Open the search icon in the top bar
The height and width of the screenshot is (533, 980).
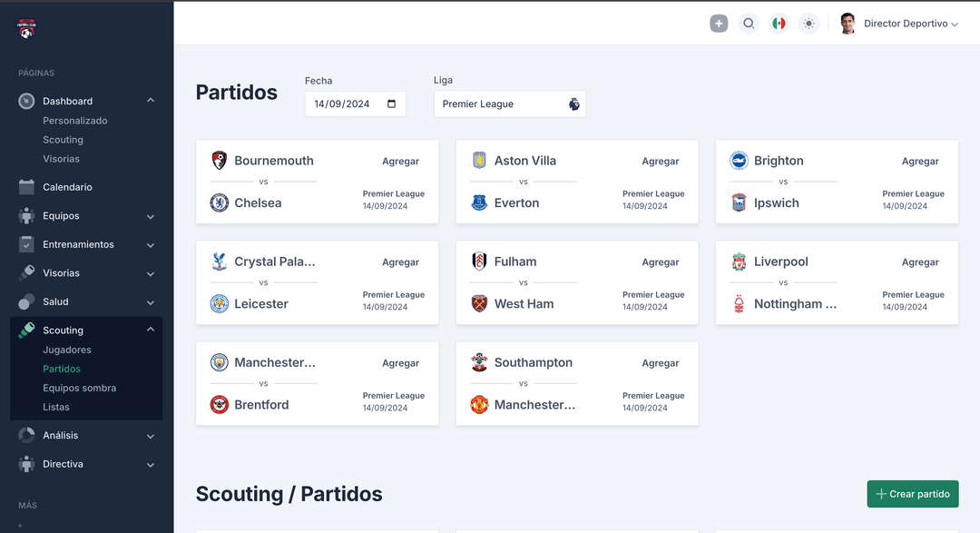[x=749, y=23]
